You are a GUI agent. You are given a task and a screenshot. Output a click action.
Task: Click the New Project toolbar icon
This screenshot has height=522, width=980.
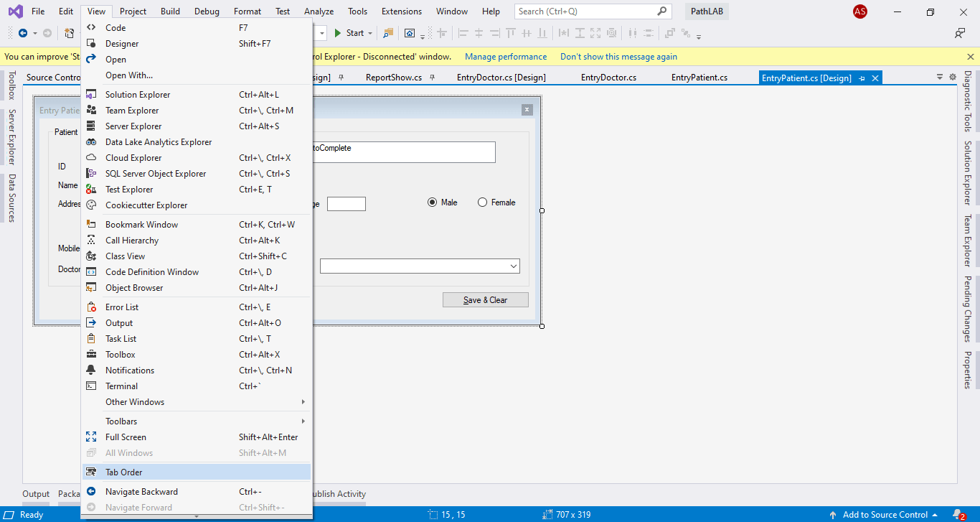tap(69, 33)
